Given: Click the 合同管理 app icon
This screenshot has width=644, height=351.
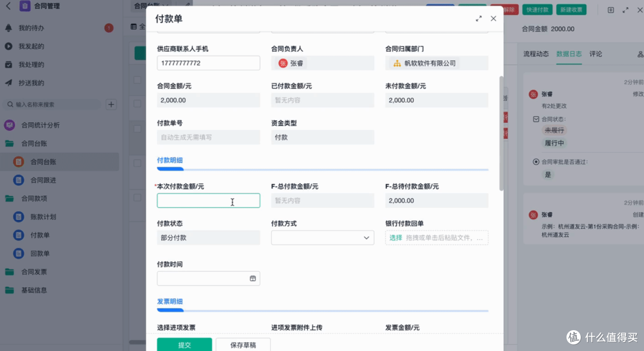Looking at the screenshot, I should pos(24,6).
